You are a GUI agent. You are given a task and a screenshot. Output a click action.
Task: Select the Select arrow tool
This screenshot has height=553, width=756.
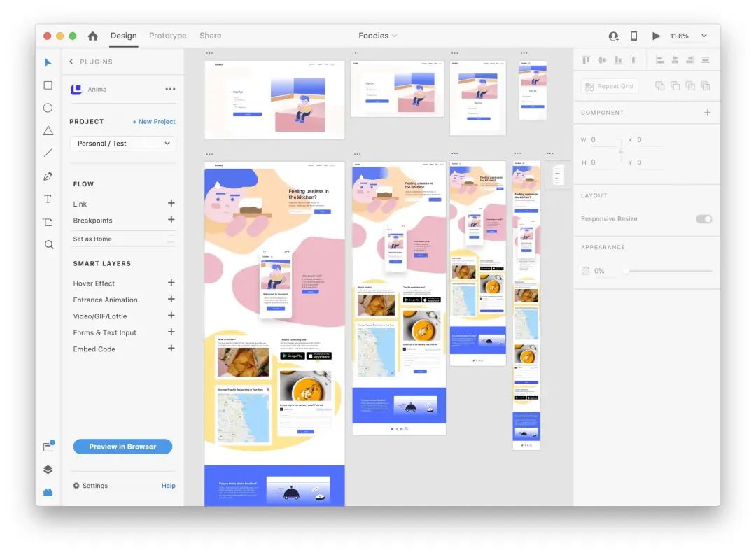tap(48, 63)
